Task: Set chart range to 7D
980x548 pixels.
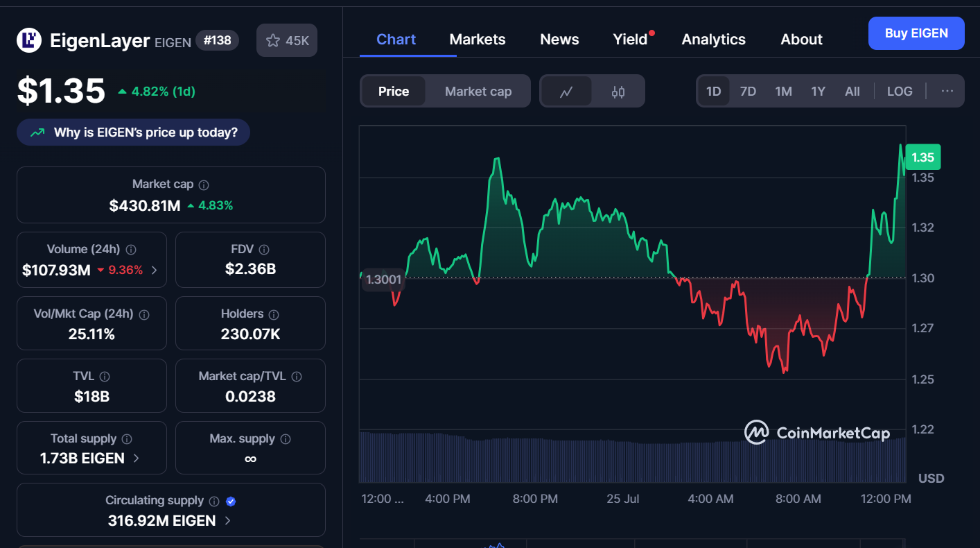Action: point(748,92)
